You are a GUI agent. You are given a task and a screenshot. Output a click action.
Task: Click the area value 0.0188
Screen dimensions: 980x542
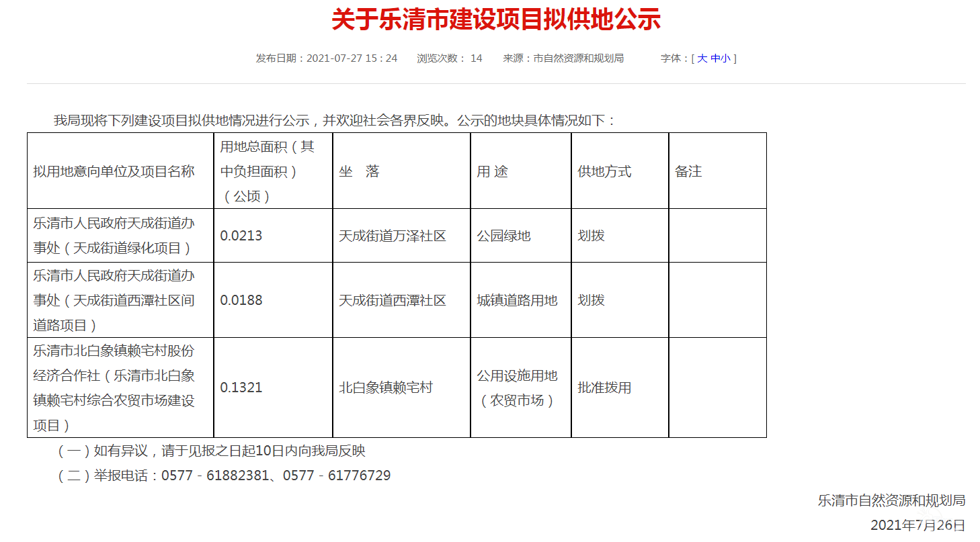coord(241,300)
